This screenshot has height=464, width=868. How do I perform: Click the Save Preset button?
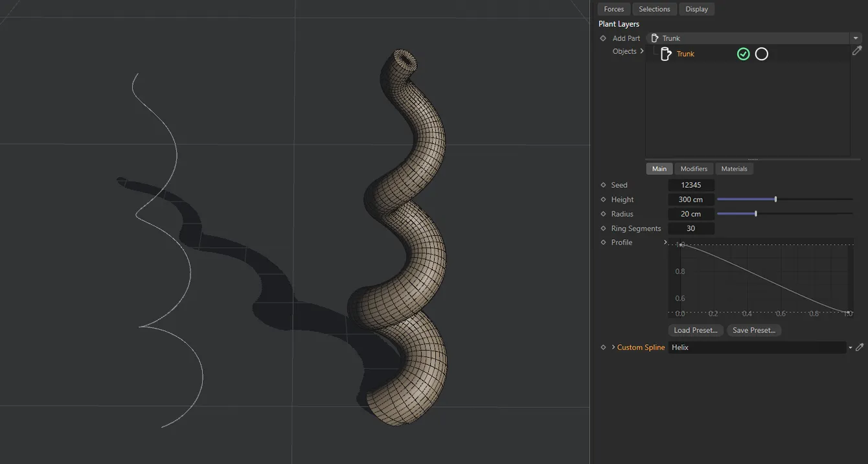753,330
